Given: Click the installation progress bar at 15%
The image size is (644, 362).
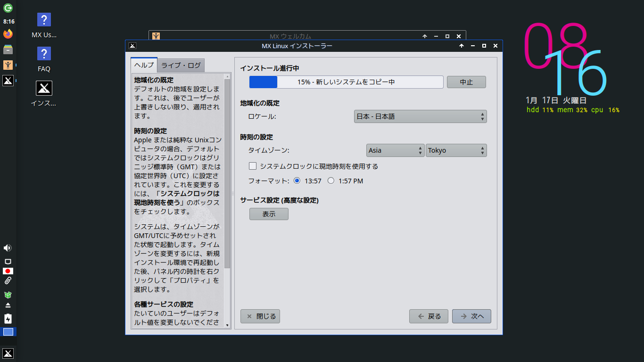Looking at the screenshot, I should click(x=346, y=82).
